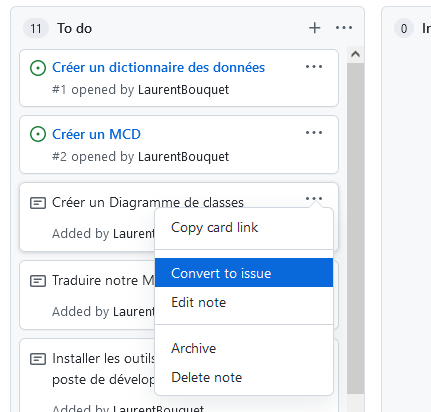Open the Créer un MCD issue link
Image resolution: width=431 pixels, height=412 pixels.
96,134
